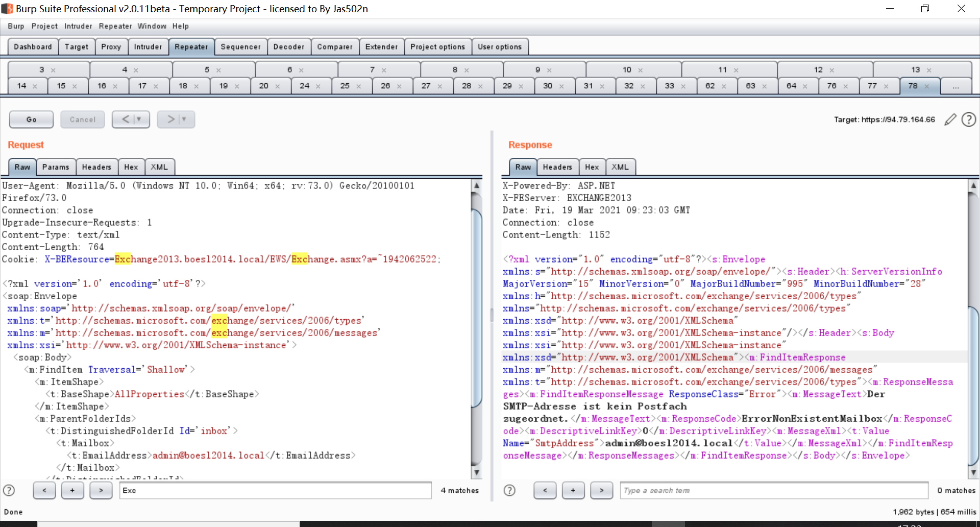This screenshot has height=527, width=980.
Task: Show response Headers view
Action: pyautogui.click(x=557, y=167)
